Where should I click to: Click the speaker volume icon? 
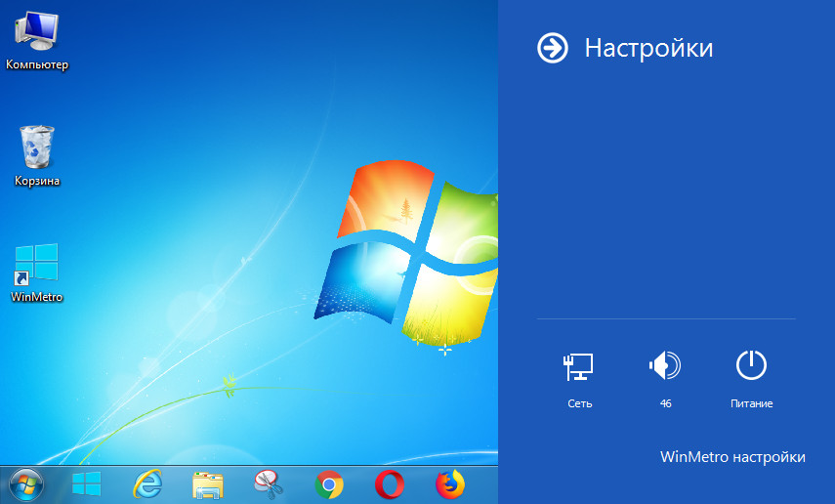click(x=664, y=367)
